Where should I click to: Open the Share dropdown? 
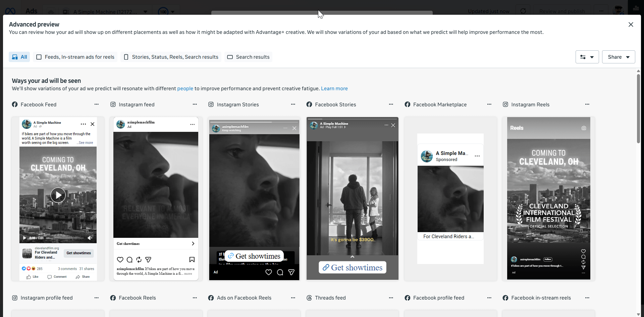point(619,57)
